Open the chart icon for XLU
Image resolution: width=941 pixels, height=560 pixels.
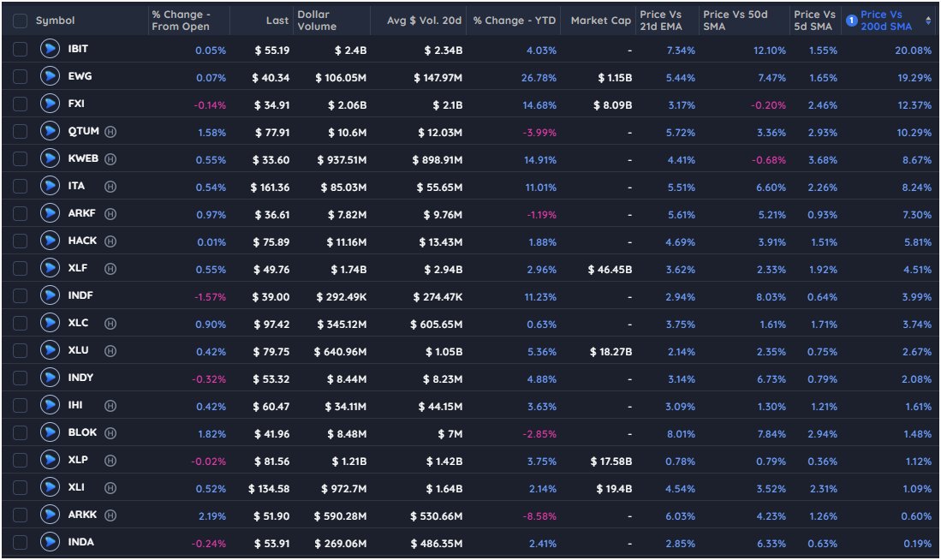point(50,350)
